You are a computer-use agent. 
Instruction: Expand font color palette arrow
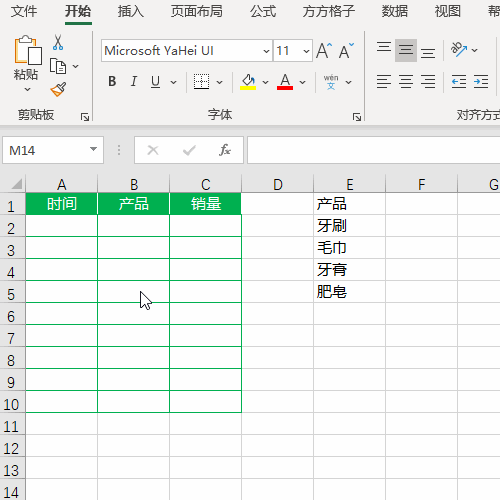click(x=302, y=82)
